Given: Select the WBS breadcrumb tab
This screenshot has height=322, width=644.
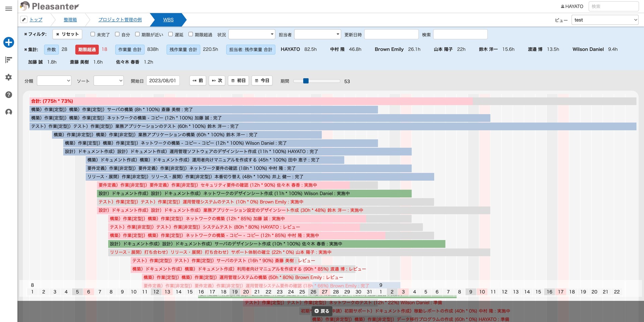Looking at the screenshot, I should coord(168,20).
